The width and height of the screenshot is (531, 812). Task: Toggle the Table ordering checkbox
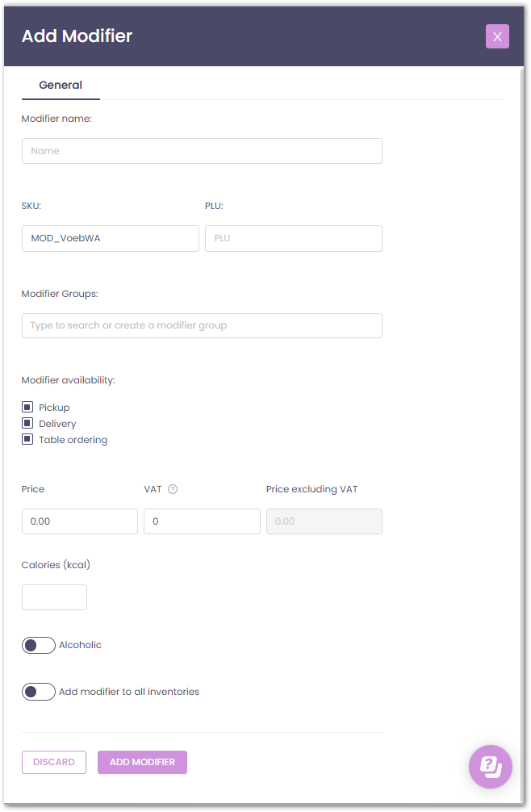[27, 440]
